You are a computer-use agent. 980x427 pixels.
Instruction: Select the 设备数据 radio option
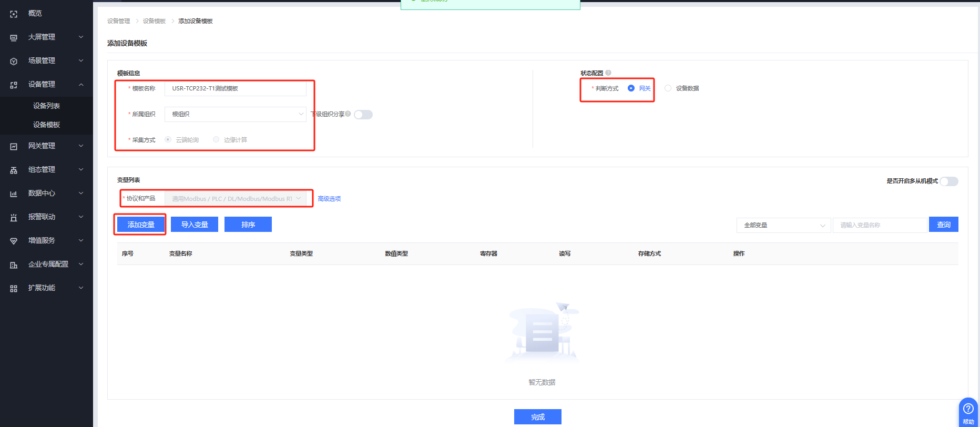(668, 88)
